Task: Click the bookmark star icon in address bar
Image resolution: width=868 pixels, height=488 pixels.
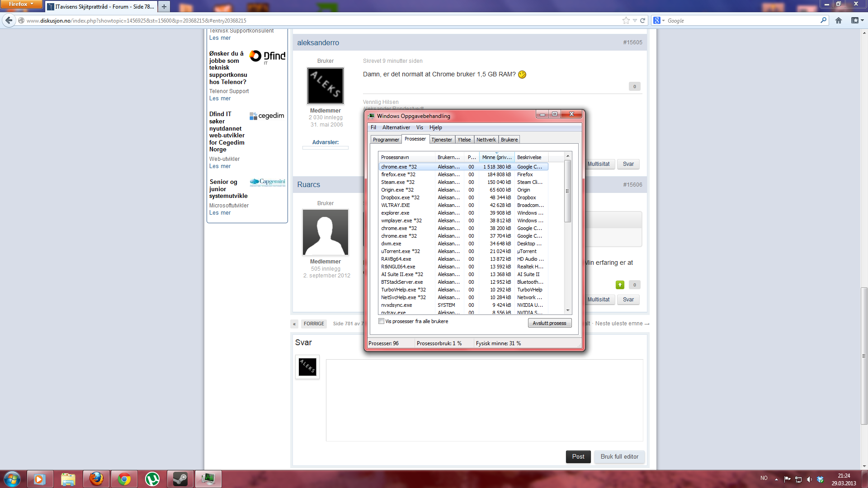Action: (626, 20)
